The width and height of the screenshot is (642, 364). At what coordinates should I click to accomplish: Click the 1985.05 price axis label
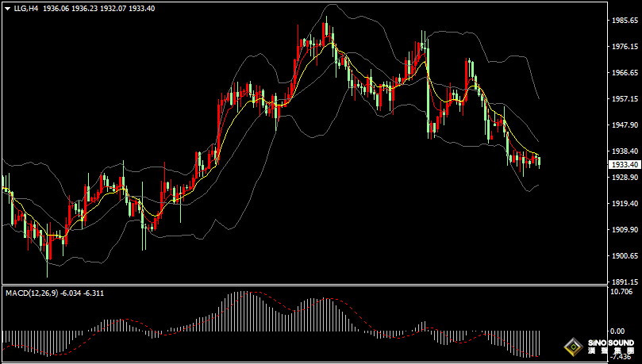pos(625,21)
